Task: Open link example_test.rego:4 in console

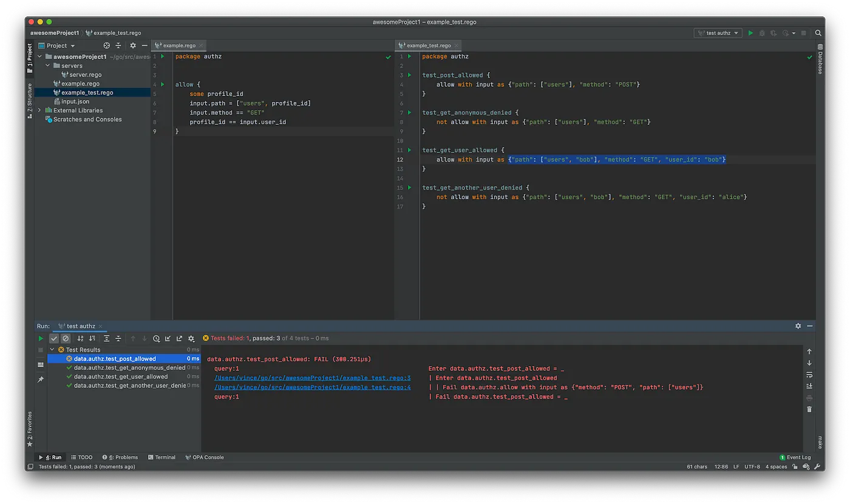Action: coord(313,387)
